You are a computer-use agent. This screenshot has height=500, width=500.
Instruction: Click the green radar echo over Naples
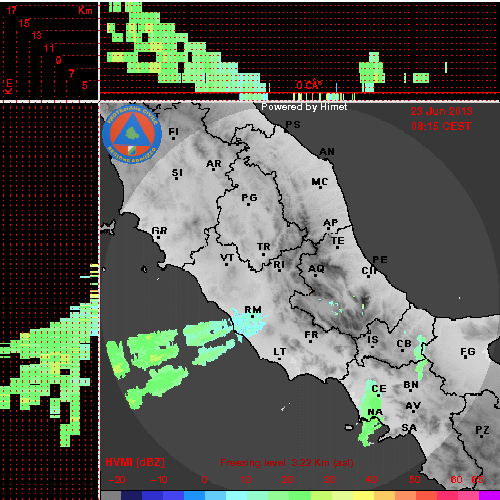click(x=370, y=413)
